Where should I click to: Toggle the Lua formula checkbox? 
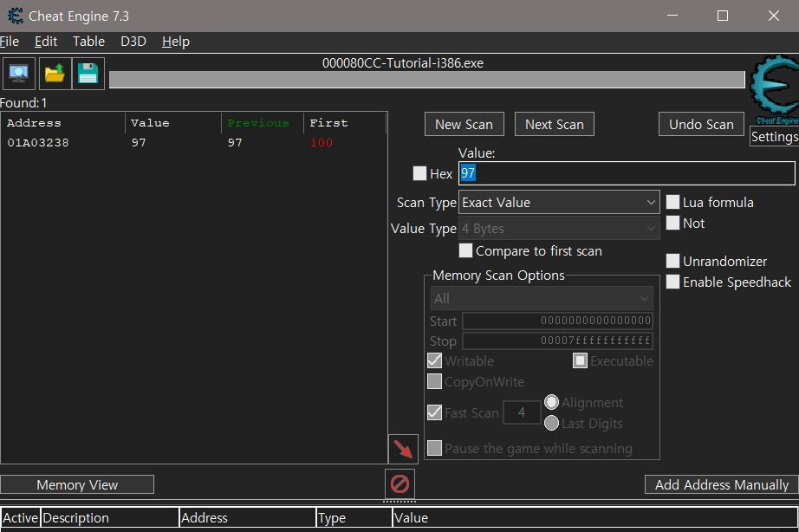tap(672, 202)
